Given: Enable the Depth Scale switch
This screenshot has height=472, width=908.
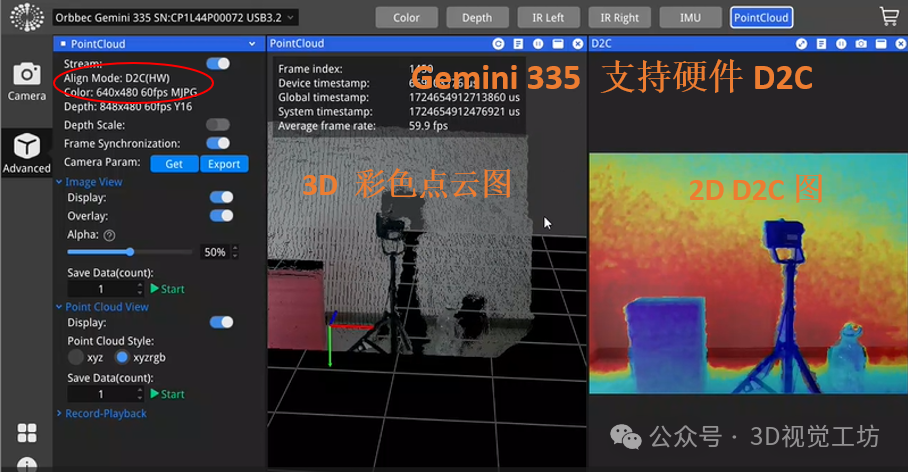Looking at the screenshot, I should tap(218, 125).
